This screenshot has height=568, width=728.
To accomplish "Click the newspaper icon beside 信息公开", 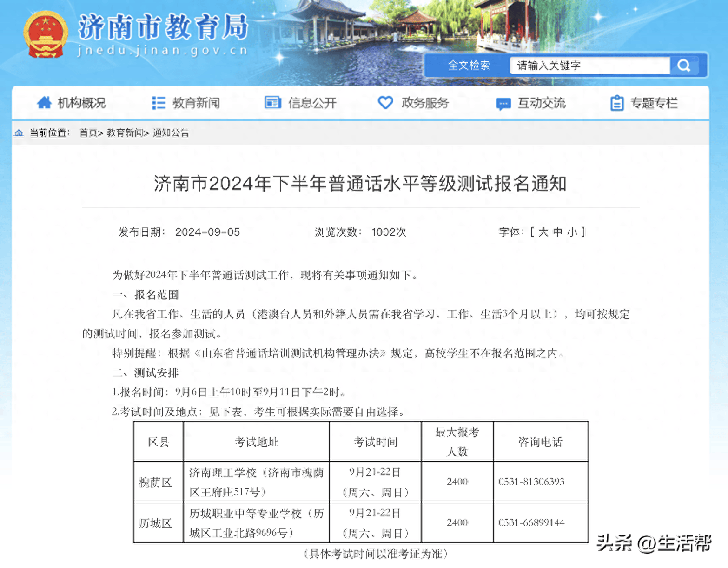I will [273, 103].
